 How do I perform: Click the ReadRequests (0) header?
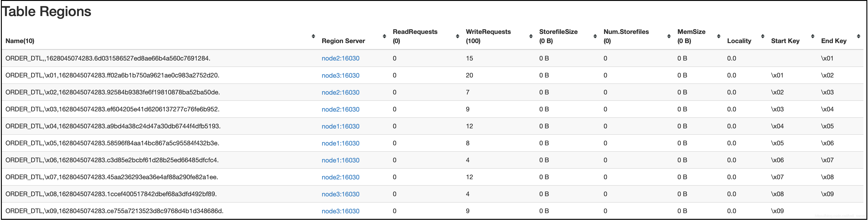[415, 36]
